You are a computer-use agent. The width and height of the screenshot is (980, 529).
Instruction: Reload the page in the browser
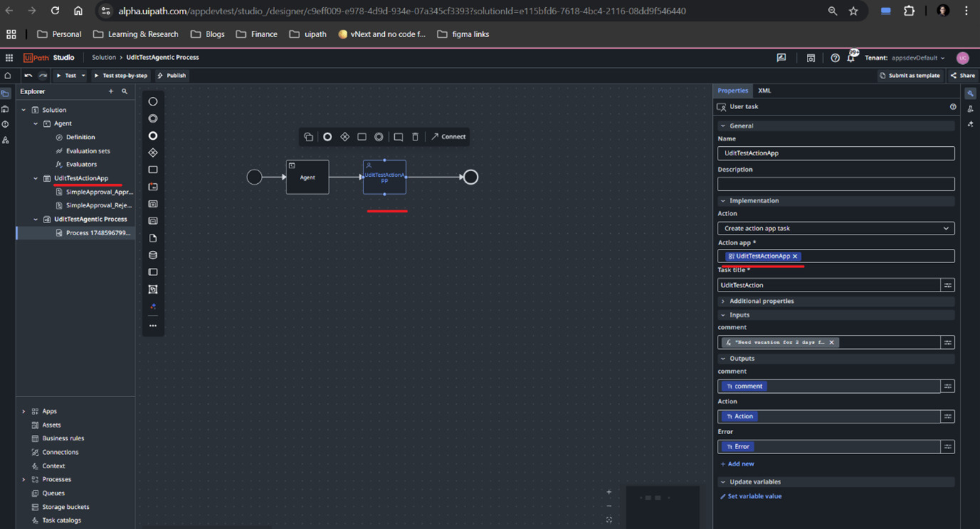click(55, 11)
